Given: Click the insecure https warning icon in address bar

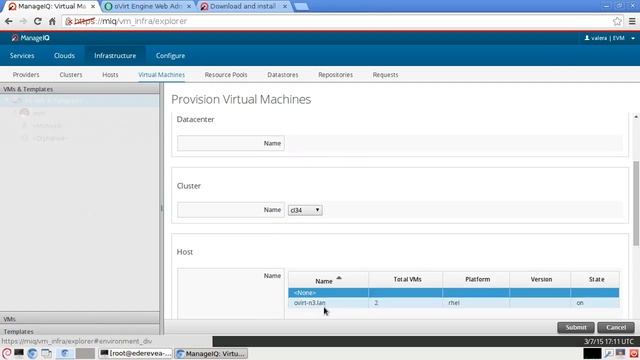Looking at the screenshot, I should click(x=69, y=21).
